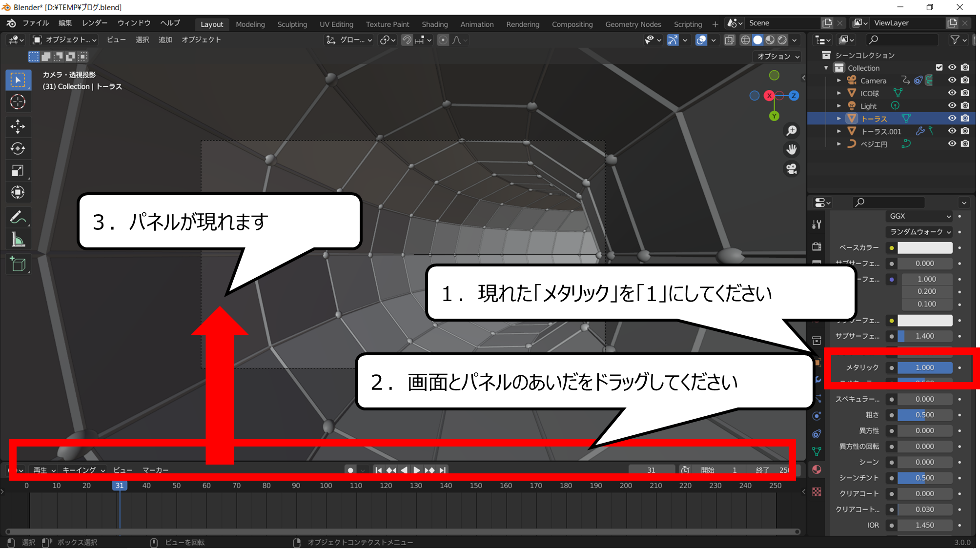Disable the Light in renders
Screen dimensions: 980x549
(x=965, y=105)
